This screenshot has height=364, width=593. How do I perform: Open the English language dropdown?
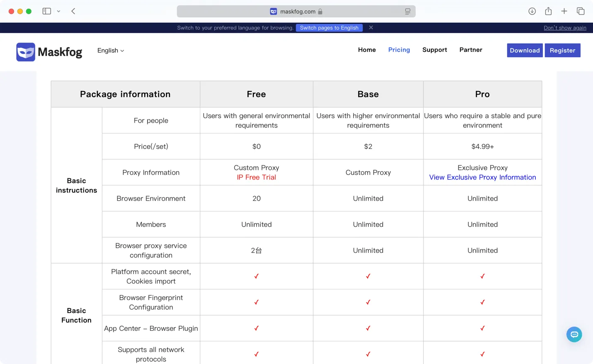click(110, 50)
